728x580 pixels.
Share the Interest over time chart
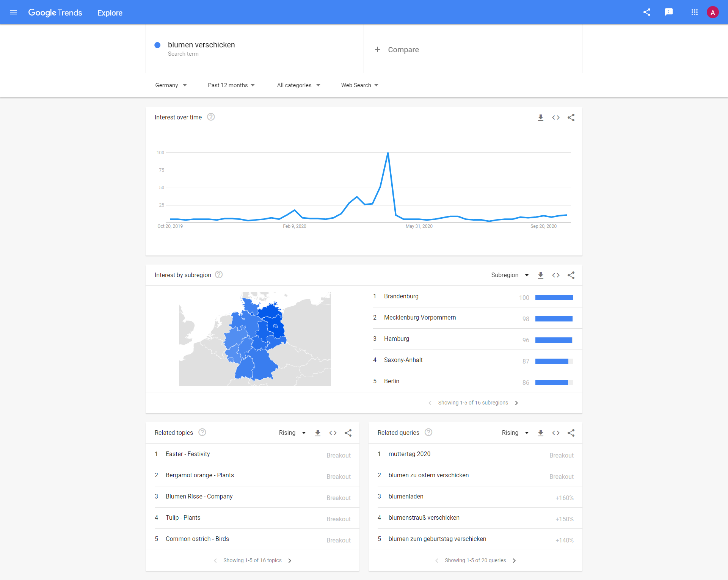point(571,118)
